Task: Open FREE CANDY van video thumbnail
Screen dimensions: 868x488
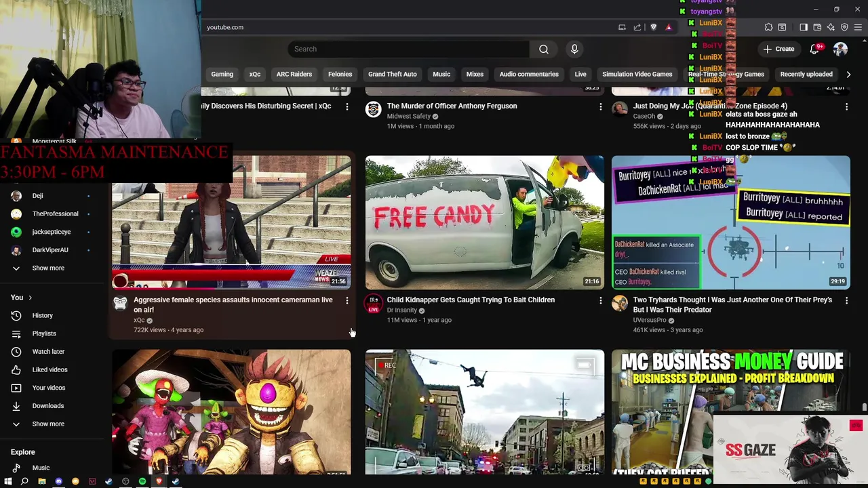Action: point(485,222)
